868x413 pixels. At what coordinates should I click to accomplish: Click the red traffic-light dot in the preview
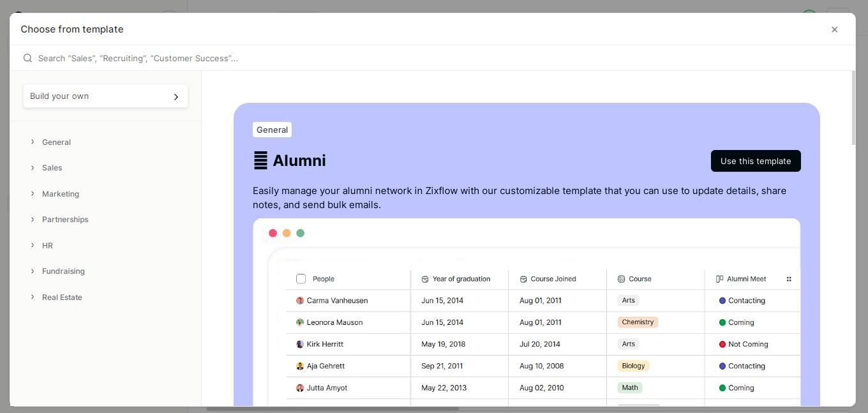pyautogui.click(x=273, y=232)
